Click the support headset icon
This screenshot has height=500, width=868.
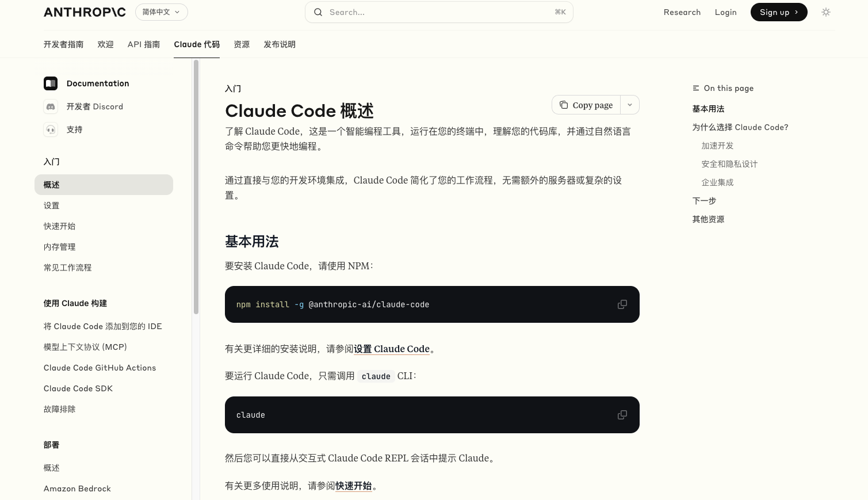coord(51,129)
